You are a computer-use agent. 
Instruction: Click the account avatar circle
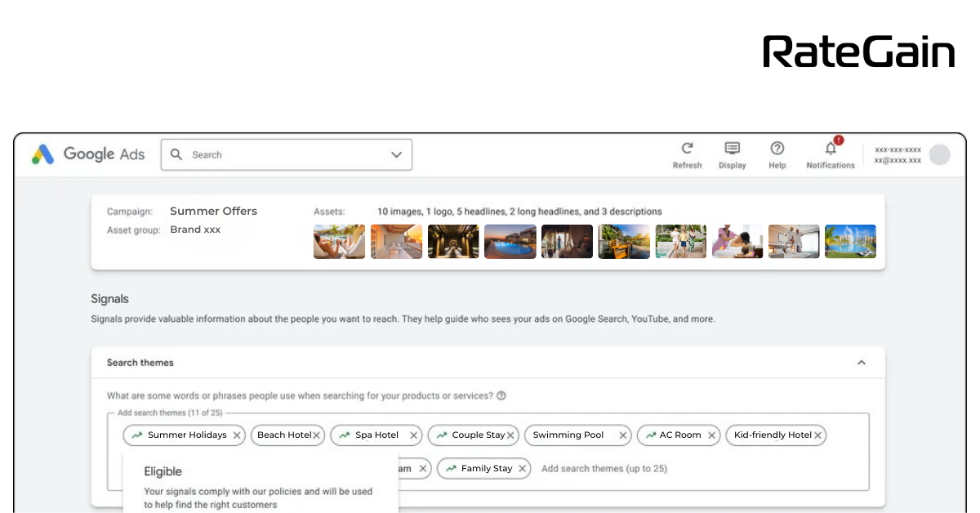939,154
